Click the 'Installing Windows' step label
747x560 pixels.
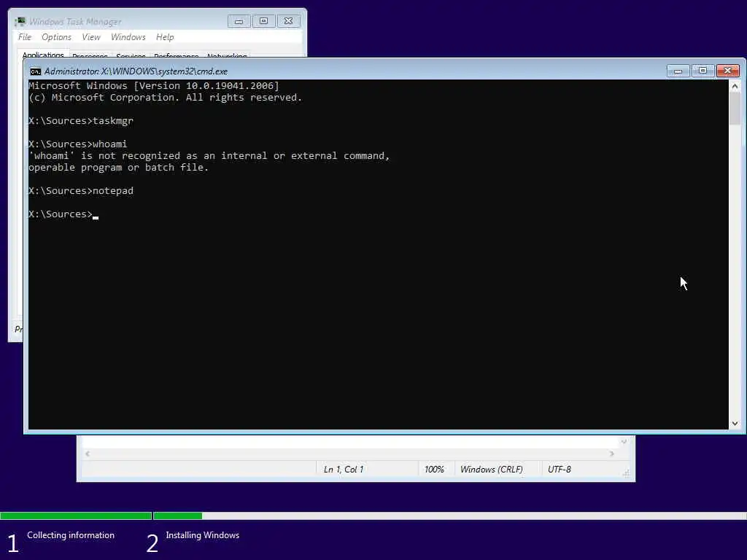tap(203, 535)
